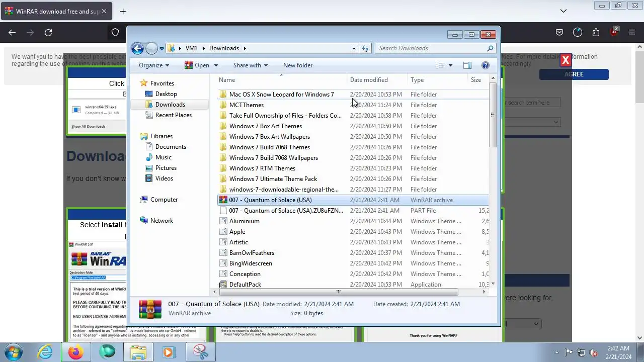
Task: Close the cookie notice with red X
Action: 566,60
